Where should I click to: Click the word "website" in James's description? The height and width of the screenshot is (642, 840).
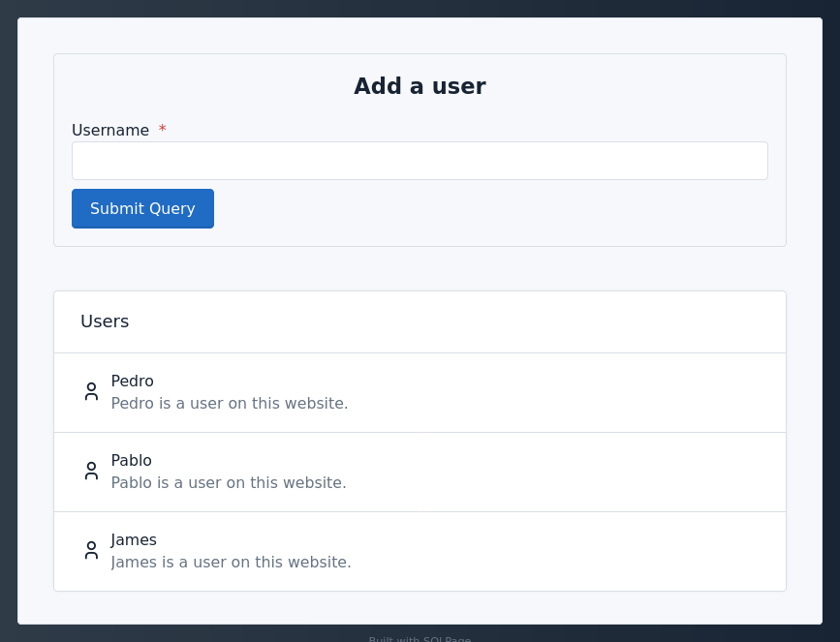point(321,562)
